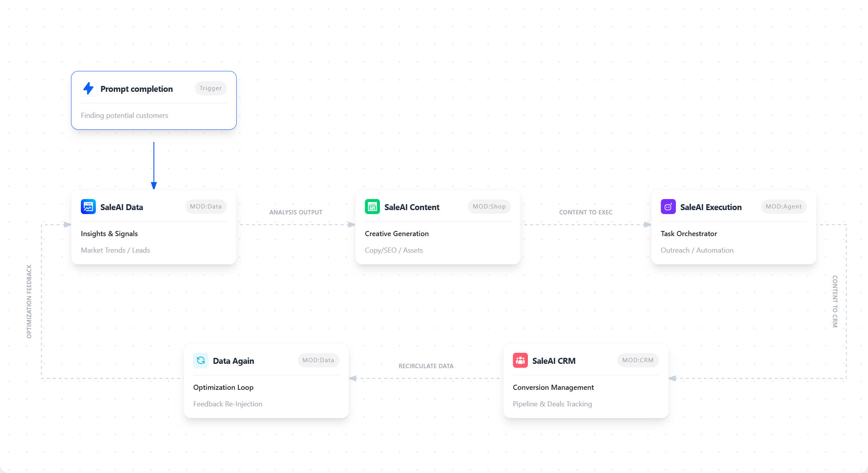The image size is (868, 473).
Task: Click the MOD:Data badge on SaleAI Data
Action: tap(206, 207)
